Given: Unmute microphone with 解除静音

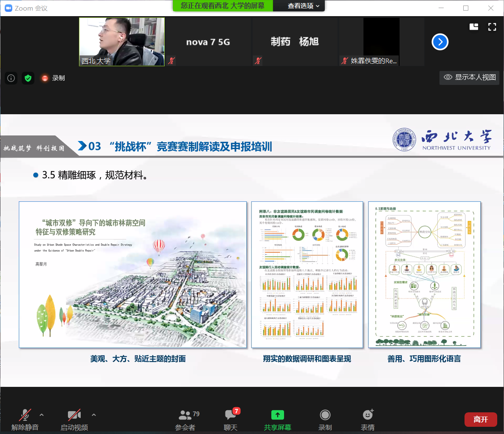Looking at the screenshot, I should pyautogui.click(x=25, y=419).
